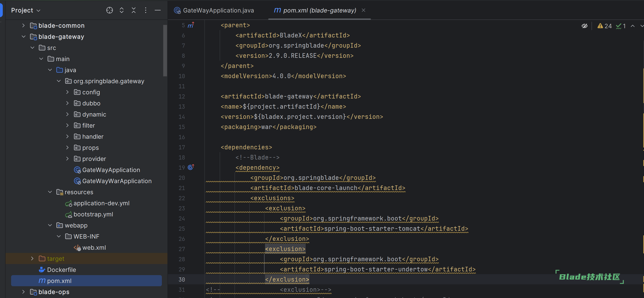644x298 pixels.
Task: Collapse the WEB-INF folder
Action: pyautogui.click(x=59, y=236)
